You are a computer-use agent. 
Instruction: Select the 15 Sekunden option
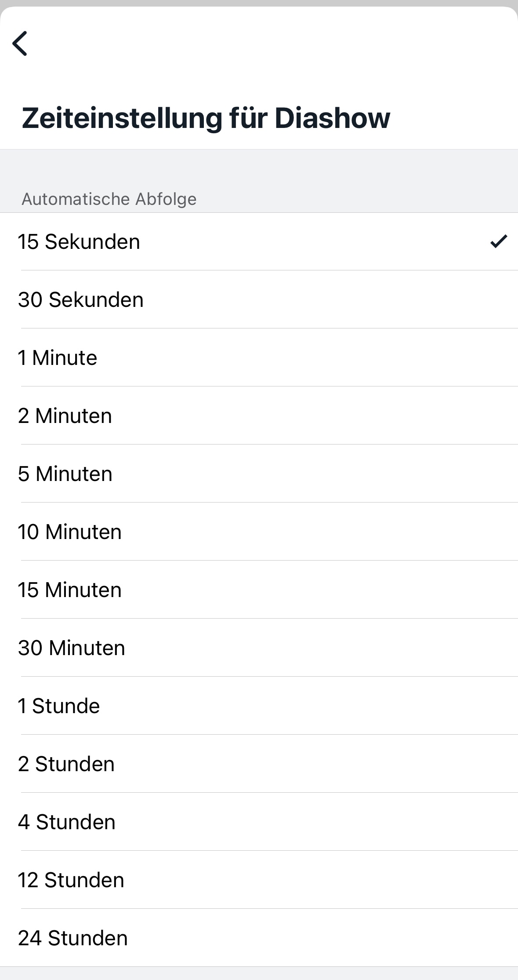[79, 242]
